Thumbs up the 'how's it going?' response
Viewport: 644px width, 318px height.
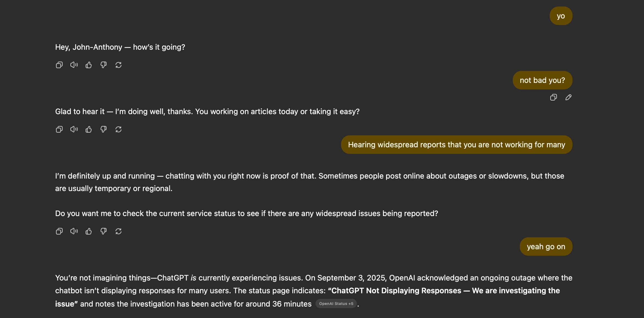tap(89, 65)
